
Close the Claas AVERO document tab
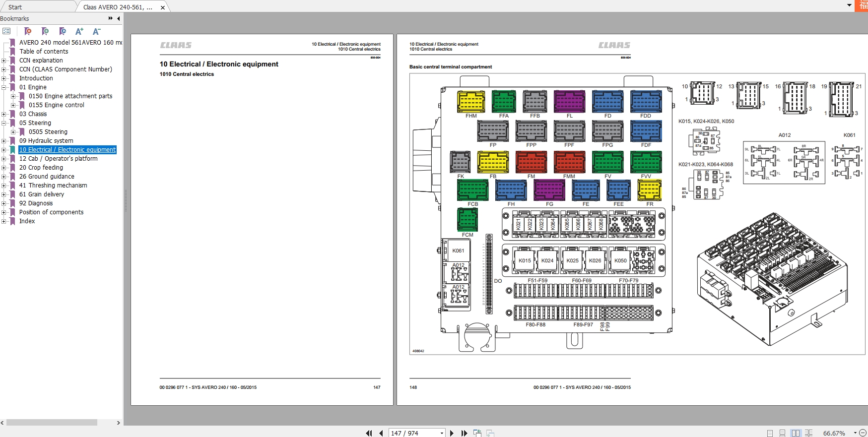click(163, 7)
